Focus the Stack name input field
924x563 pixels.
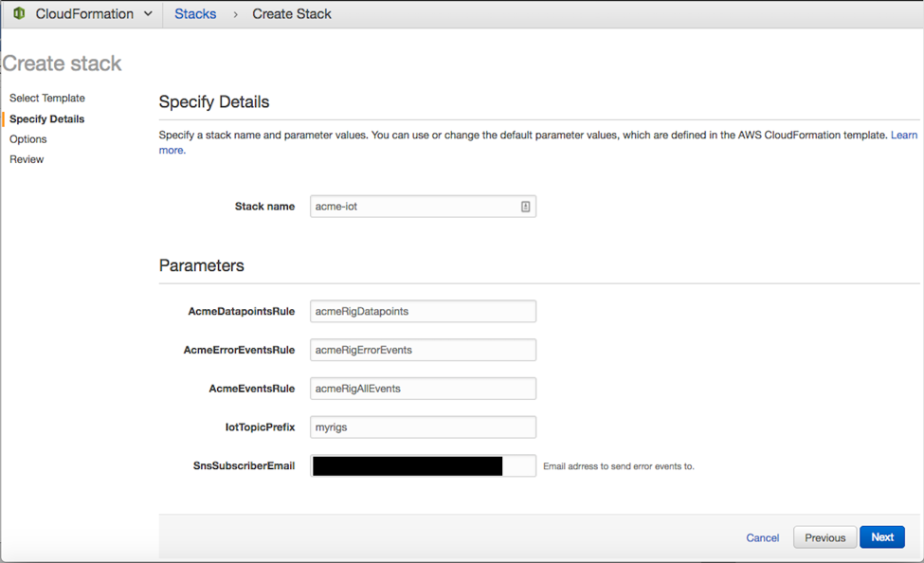click(x=413, y=207)
